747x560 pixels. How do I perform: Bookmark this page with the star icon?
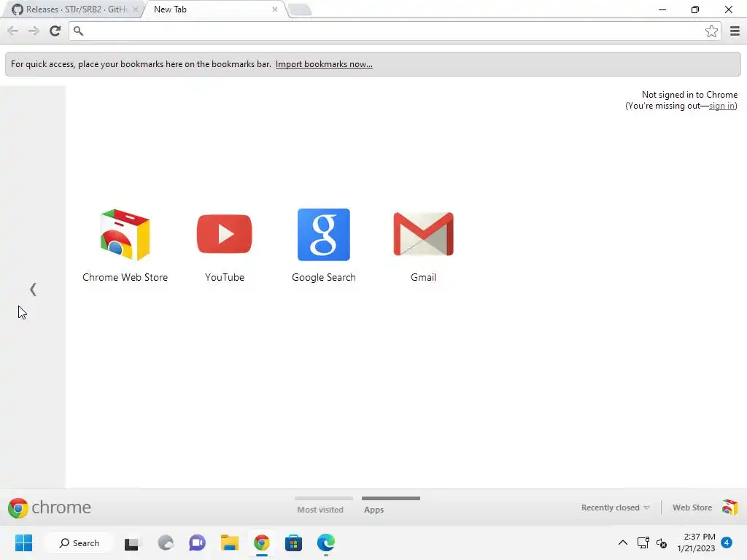coord(711,31)
